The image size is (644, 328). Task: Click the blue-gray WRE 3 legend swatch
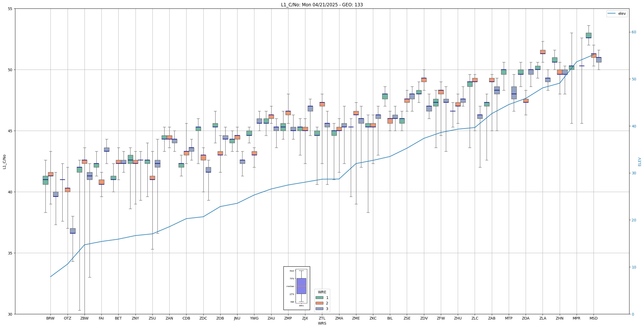(319, 309)
